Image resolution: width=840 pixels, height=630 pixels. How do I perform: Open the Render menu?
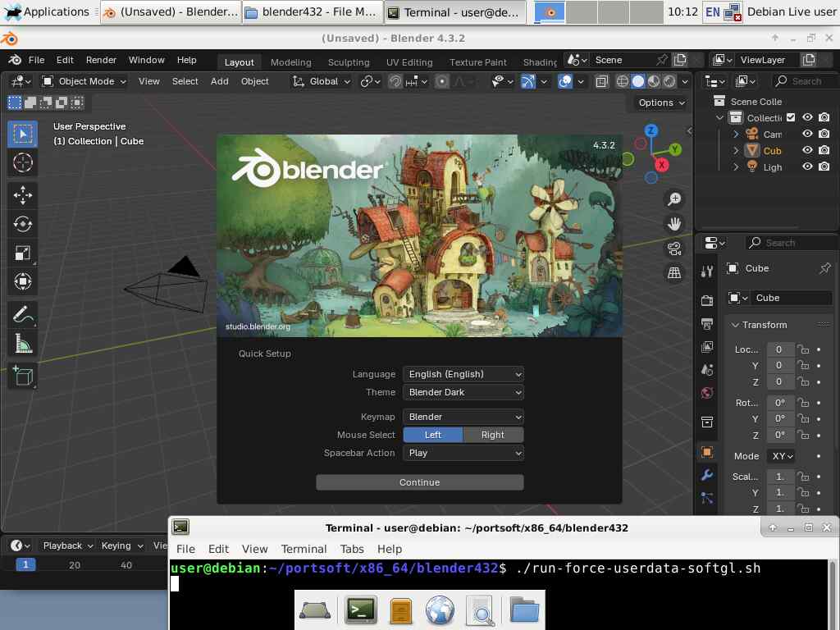101,60
